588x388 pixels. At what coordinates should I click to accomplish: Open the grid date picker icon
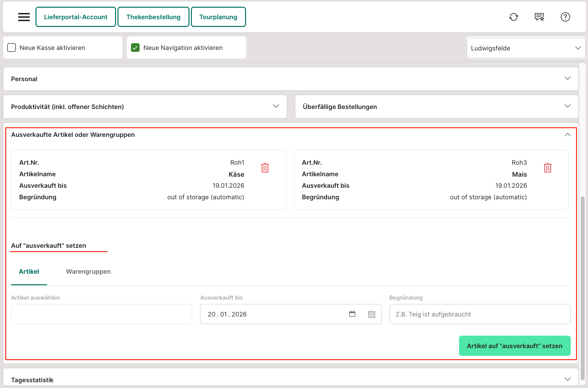(x=372, y=314)
